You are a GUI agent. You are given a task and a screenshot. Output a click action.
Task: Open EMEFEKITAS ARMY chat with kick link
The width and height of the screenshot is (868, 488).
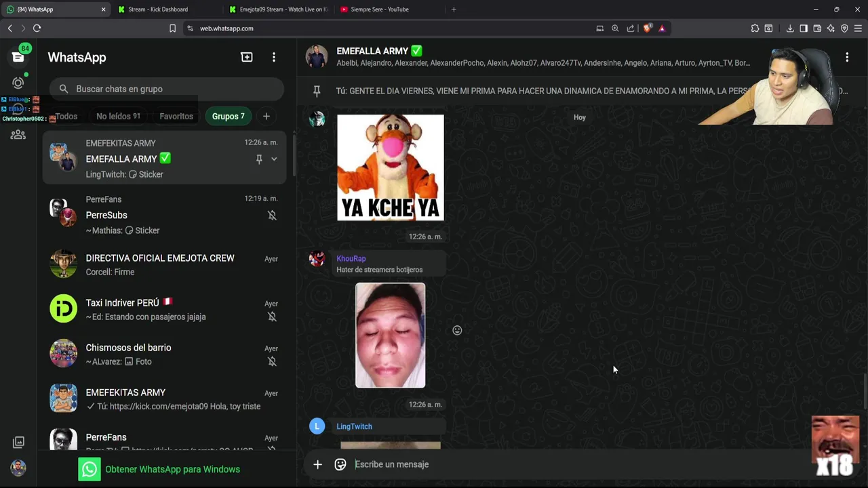click(x=164, y=399)
